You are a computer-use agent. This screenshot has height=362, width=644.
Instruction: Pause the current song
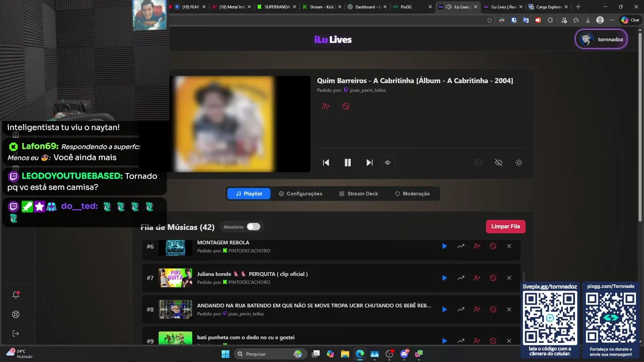(x=348, y=162)
